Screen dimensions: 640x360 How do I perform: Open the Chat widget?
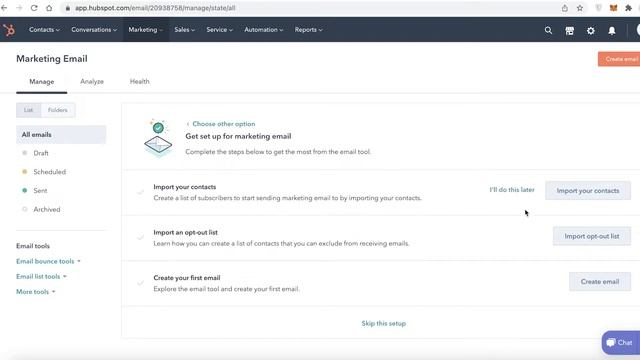[621, 343]
